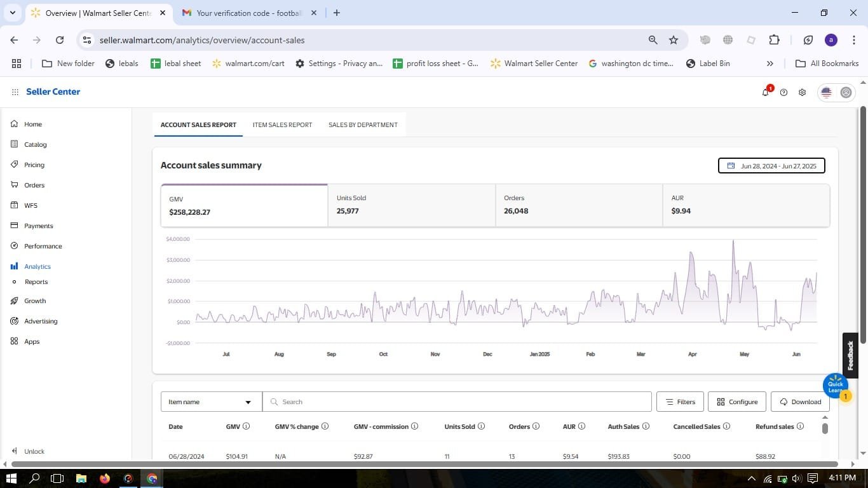The width and height of the screenshot is (868, 488).
Task: Click AUR column info icon
Action: coord(581,426)
